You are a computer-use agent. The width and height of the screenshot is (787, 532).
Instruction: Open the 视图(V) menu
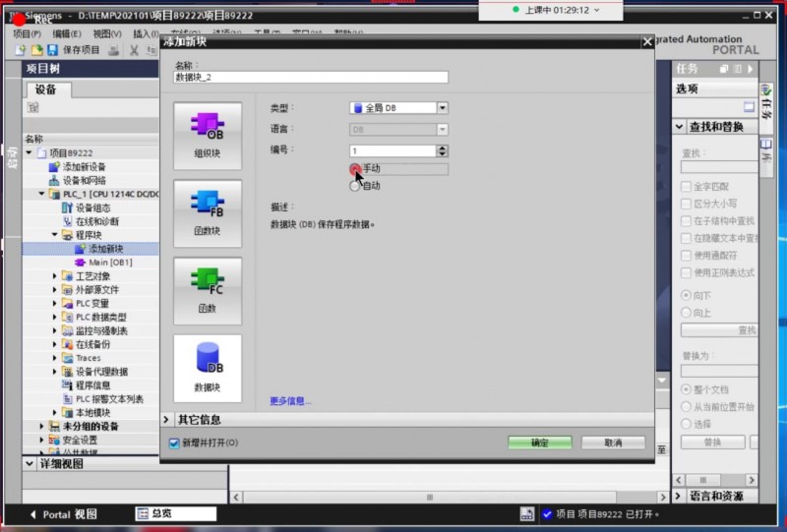click(x=107, y=33)
